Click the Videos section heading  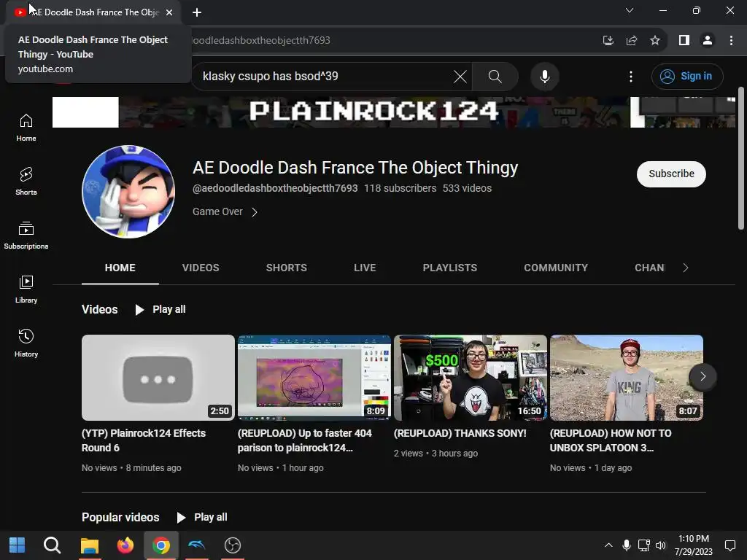click(99, 309)
